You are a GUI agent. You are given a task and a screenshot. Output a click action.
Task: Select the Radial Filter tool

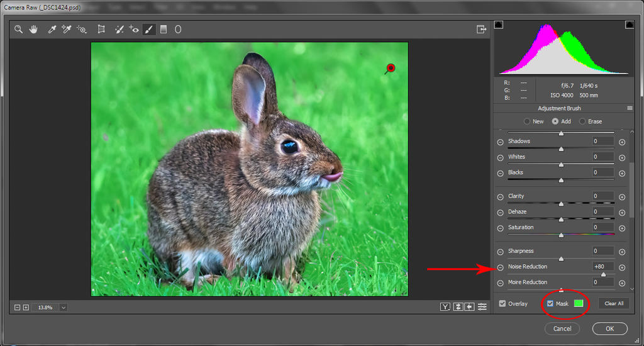(178, 30)
